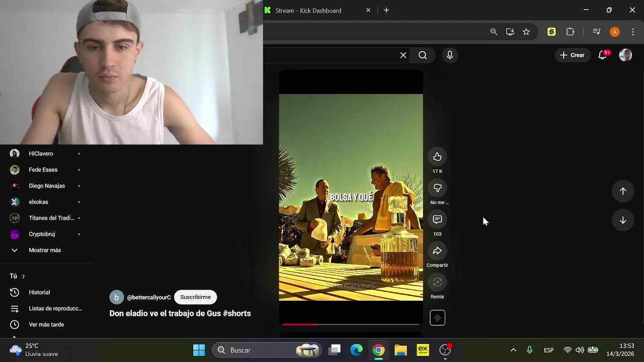Go to previous short with up arrow
644x362 pixels.
pos(623,191)
